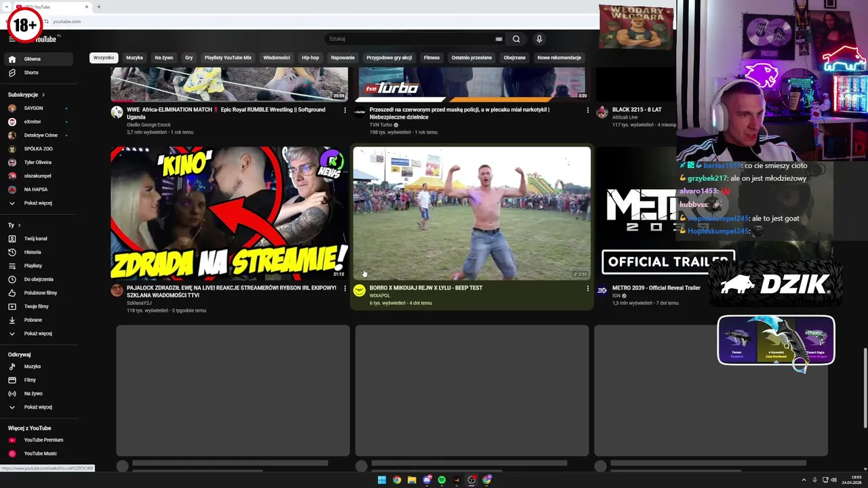The image size is (868, 488).
Task: Open the on-screen keyboard in search box
Action: [x=499, y=39]
